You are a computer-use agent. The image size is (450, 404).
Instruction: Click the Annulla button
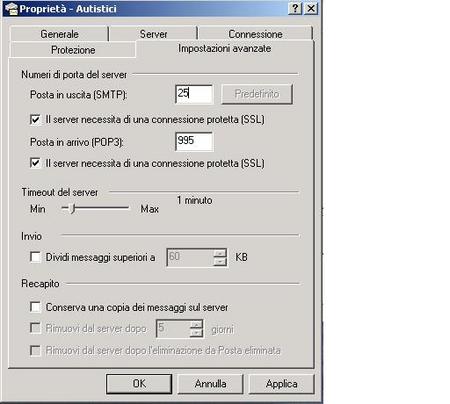210,384
